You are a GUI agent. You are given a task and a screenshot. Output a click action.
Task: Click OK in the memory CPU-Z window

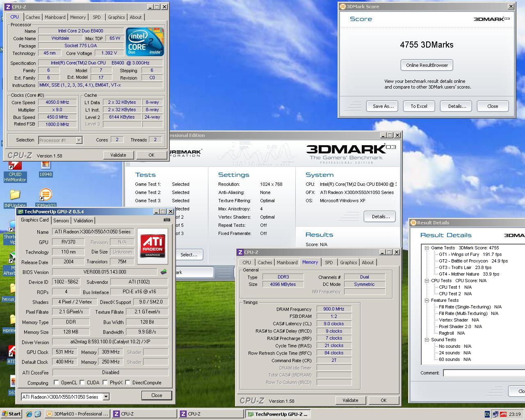[x=383, y=400]
